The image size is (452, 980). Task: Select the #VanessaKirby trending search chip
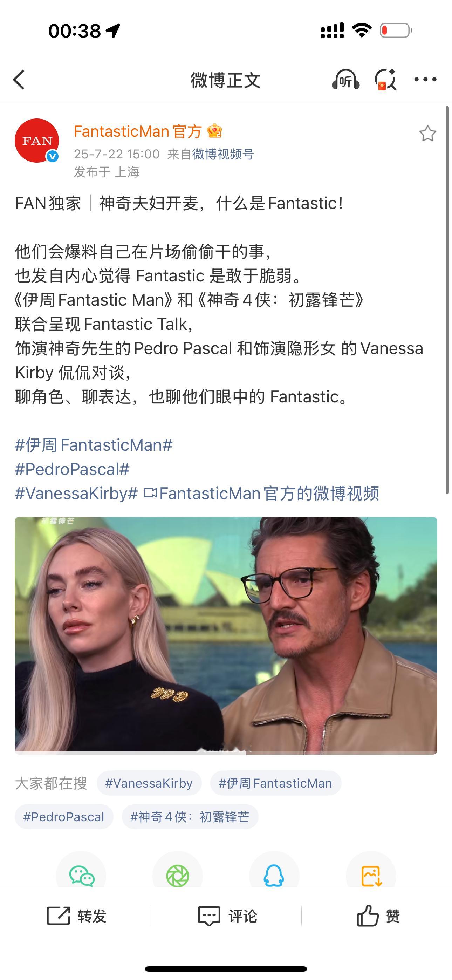(149, 783)
